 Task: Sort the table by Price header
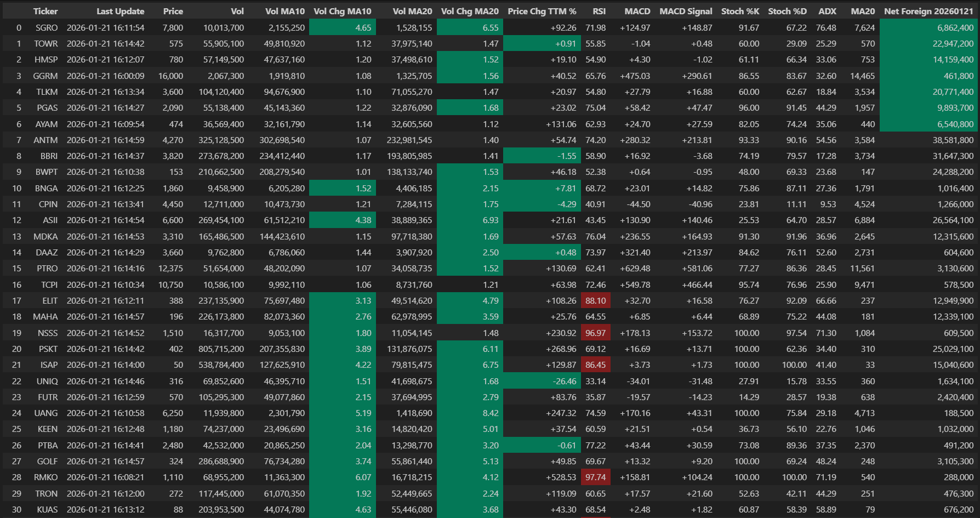tap(173, 11)
